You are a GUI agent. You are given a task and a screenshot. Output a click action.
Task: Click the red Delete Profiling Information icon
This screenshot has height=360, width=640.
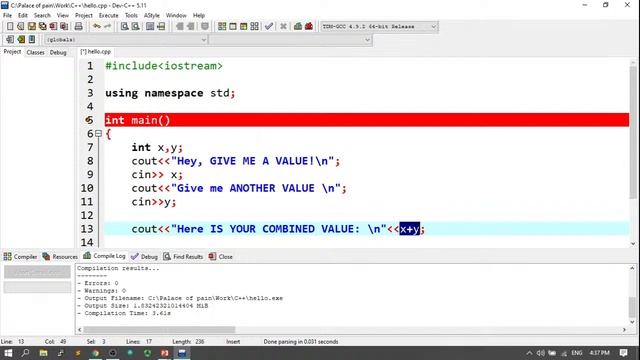click(309, 27)
